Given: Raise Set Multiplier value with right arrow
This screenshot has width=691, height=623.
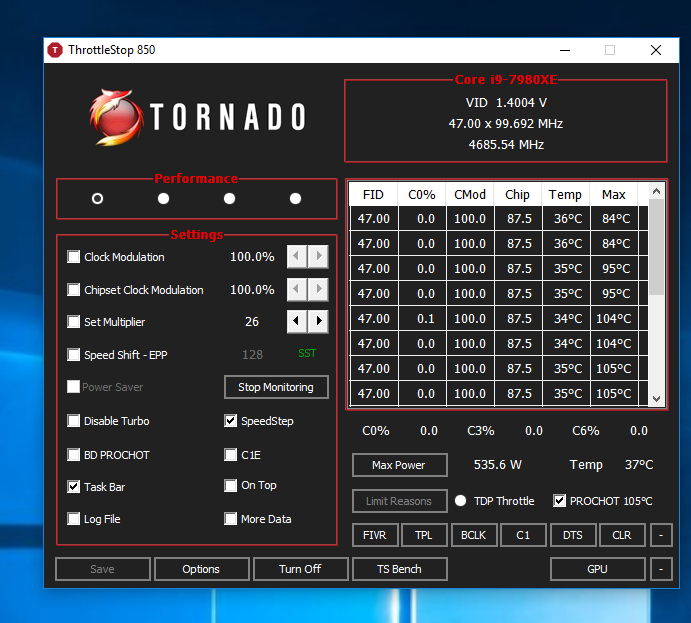Looking at the screenshot, I should [x=318, y=321].
